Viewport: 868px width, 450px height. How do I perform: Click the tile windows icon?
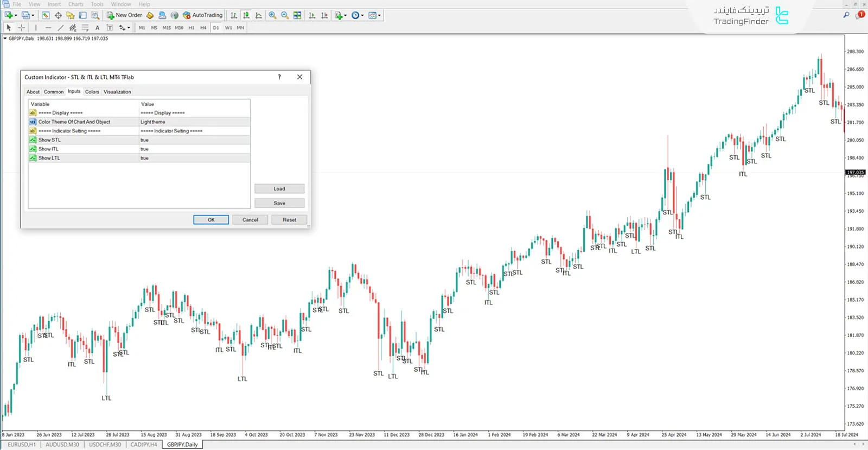pos(297,15)
